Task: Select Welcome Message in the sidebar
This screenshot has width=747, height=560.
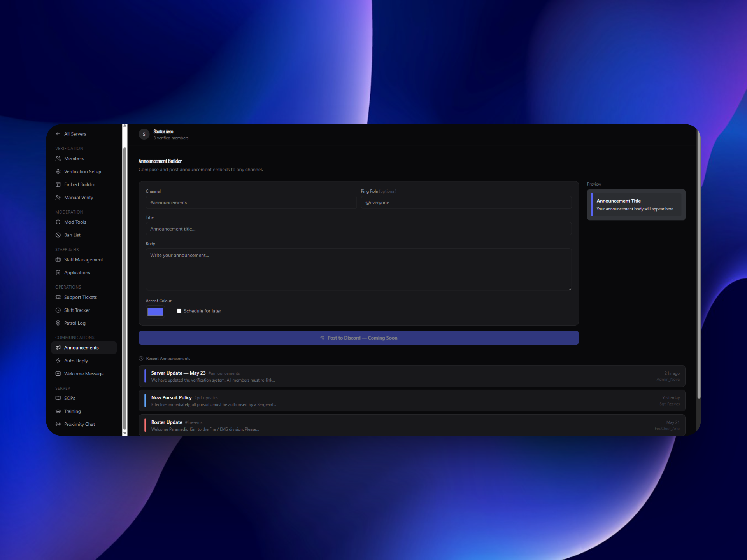Action: point(84,374)
